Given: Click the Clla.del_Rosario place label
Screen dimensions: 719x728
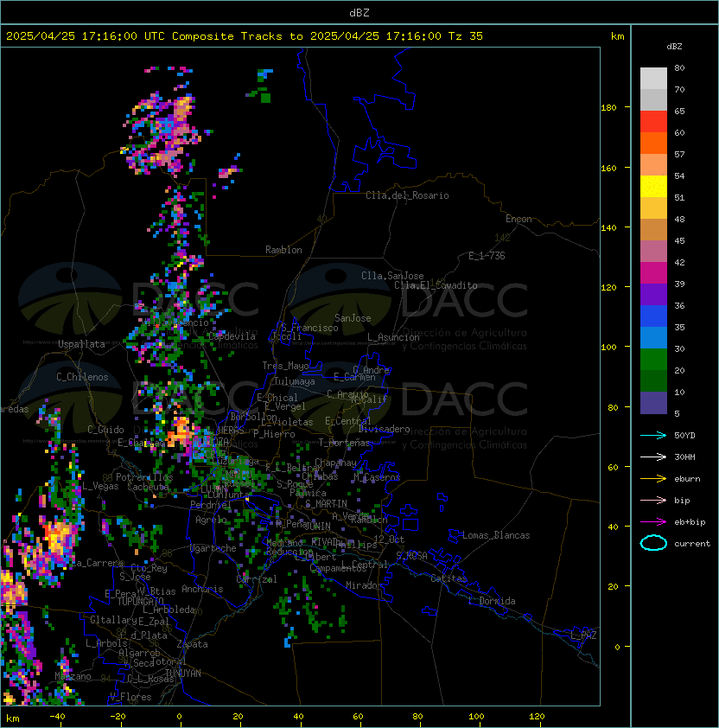Looking at the screenshot, I should coord(407,195).
